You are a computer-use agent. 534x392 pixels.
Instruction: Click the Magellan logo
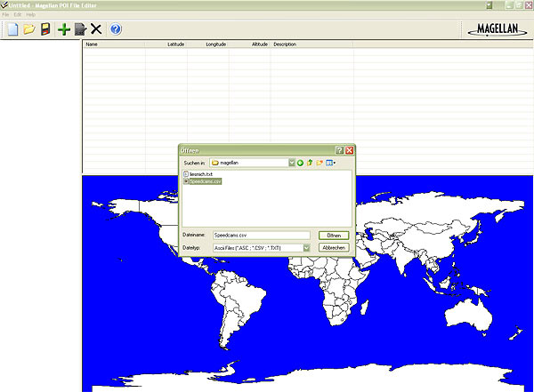[x=498, y=29]
